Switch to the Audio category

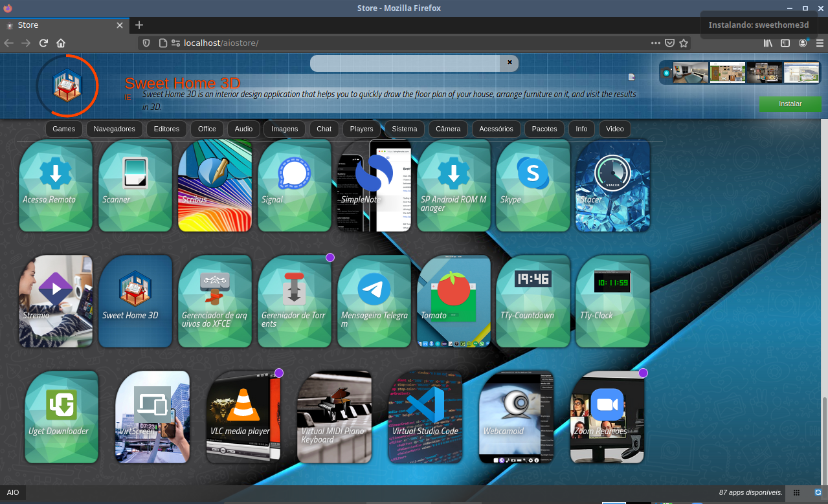coord(243,129)
